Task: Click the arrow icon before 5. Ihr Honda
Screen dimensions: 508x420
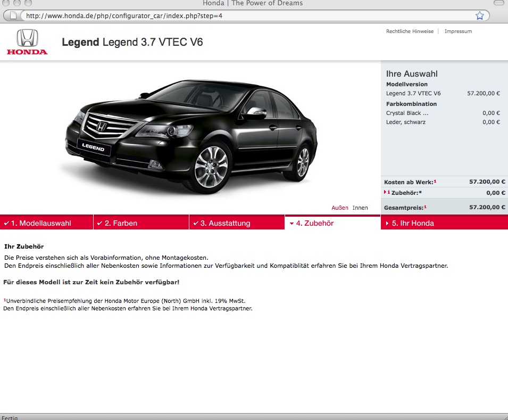Action: 387,224
